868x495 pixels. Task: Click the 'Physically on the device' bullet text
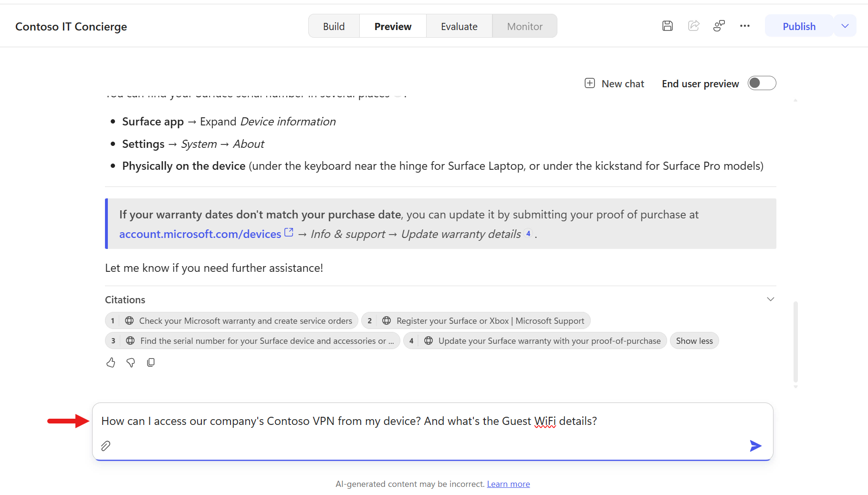point(184,166)
